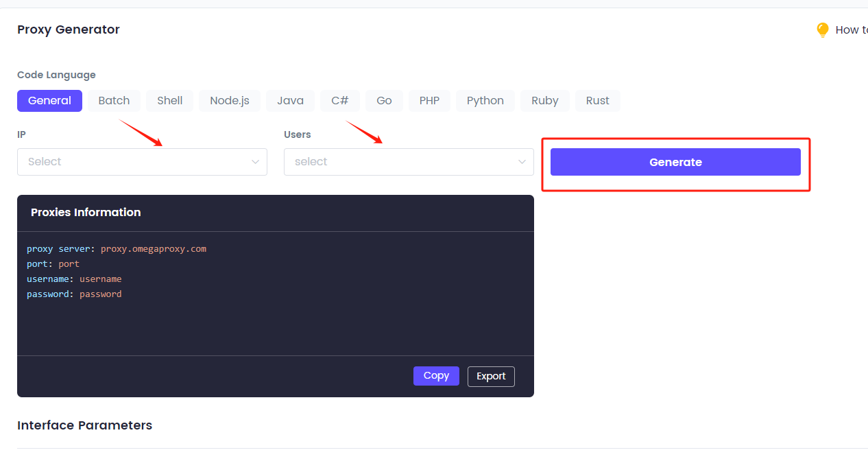The image size is (868, 459).
Task: Select the Ruby language tab
Action: click(x=545, y=101)
